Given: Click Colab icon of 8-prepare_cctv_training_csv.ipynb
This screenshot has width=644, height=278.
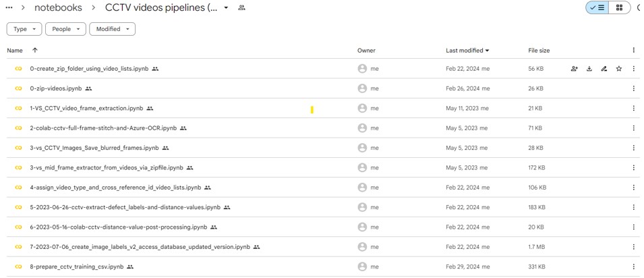Looking at the screenshot, I should tap(18, 267).
